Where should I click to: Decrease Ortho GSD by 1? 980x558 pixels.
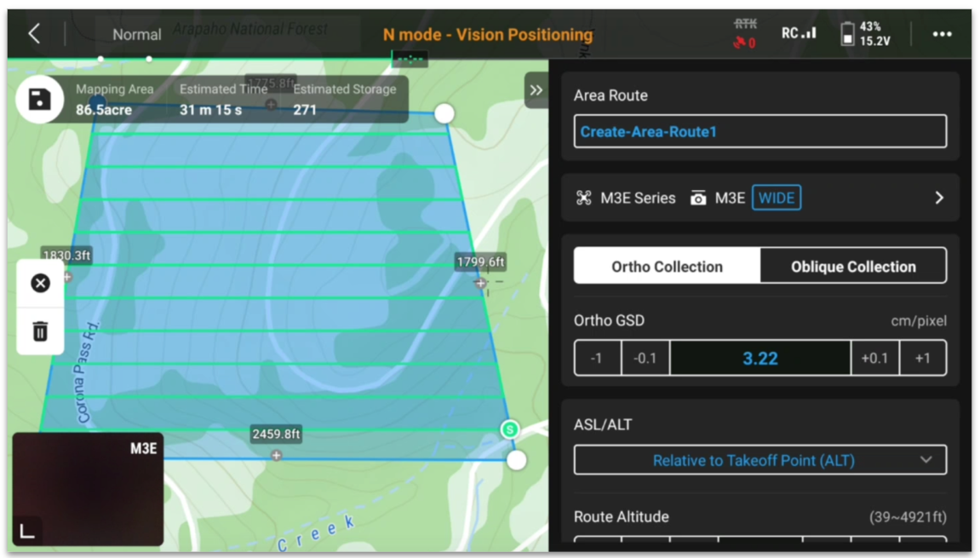point(598,359)
